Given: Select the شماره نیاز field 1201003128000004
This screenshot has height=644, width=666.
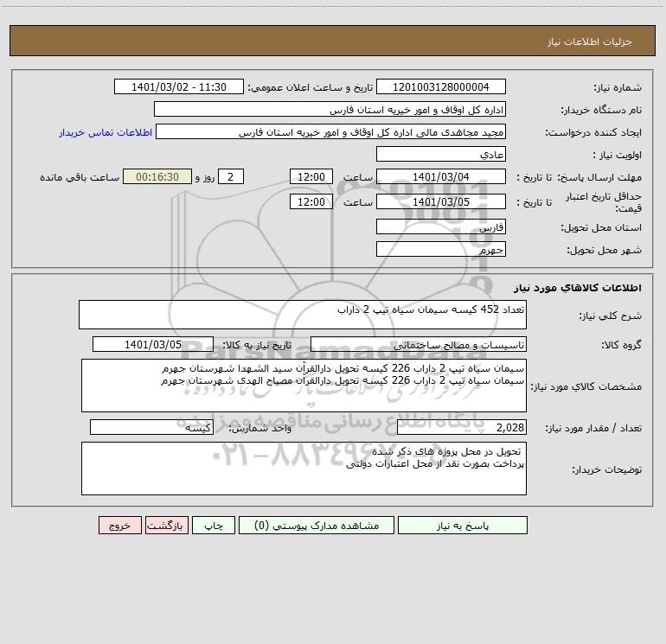Looking at the screenshot, I should tap(441, 86).
